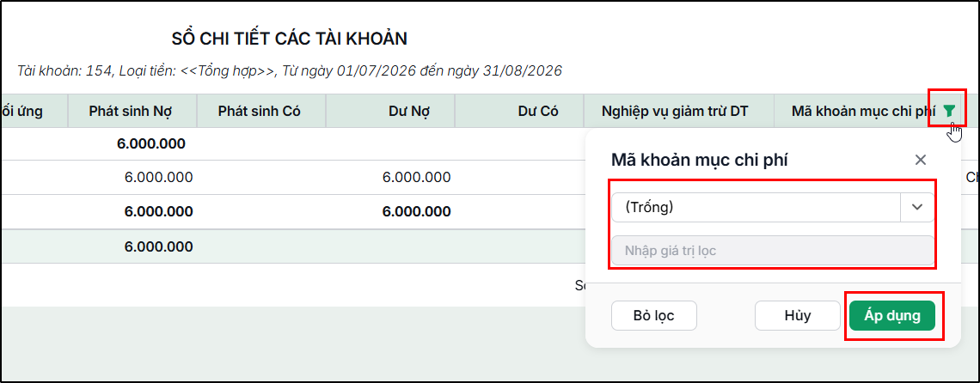Select the non-bold 6.000.000 Dư Nợ cell
The height and width of the screenshot is (383, 980).
416,178
